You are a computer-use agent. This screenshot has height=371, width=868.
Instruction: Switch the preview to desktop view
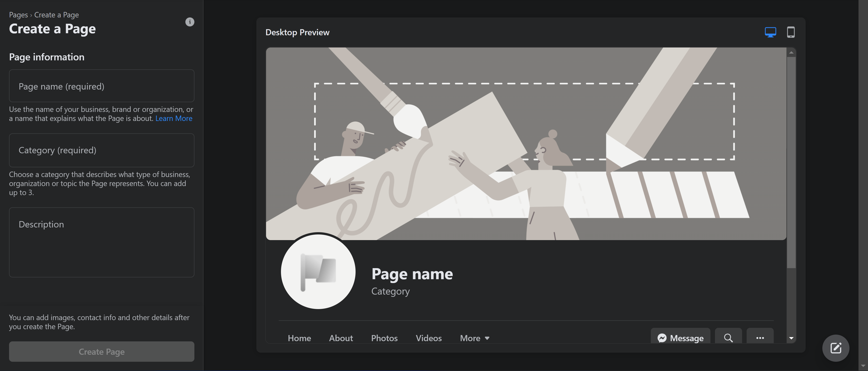[x=771, y=32]
